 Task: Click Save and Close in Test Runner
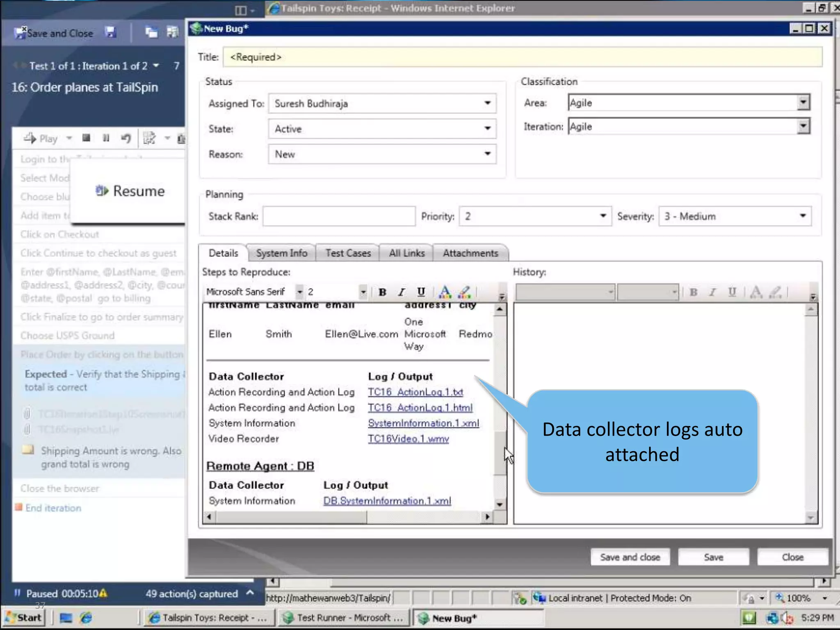54,33
